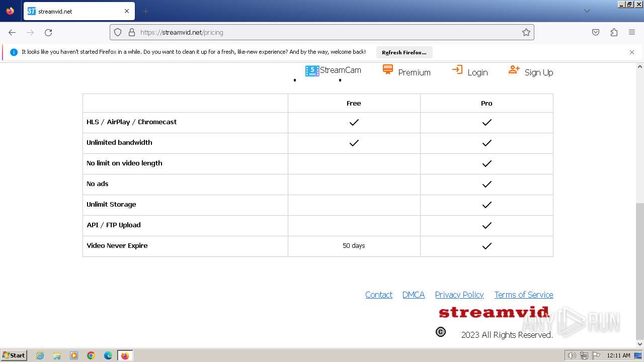Open the Login page link
The width and height of the screenshot is (644, 362).
coord(477,72)
